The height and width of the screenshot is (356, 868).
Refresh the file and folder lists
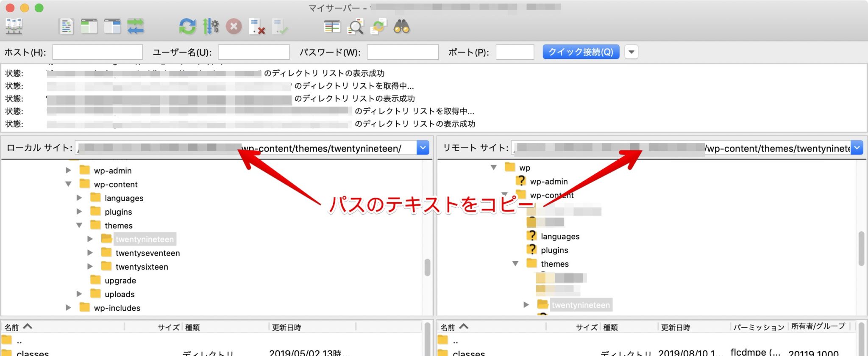tap(187, 27)
